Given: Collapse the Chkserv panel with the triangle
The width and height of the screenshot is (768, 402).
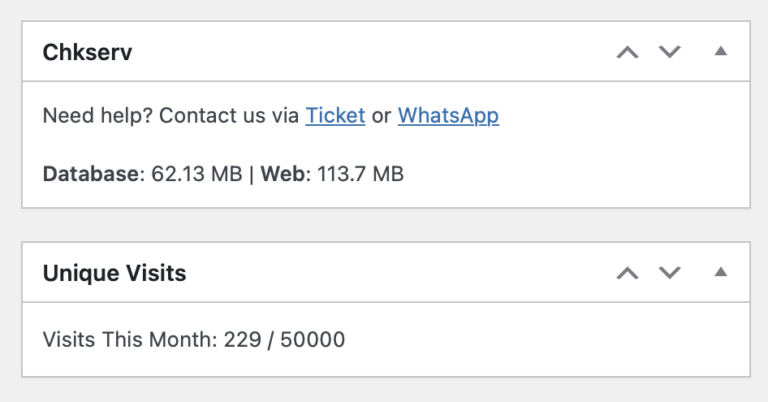Looking at the screenshot, I should (x=720, y=52).
